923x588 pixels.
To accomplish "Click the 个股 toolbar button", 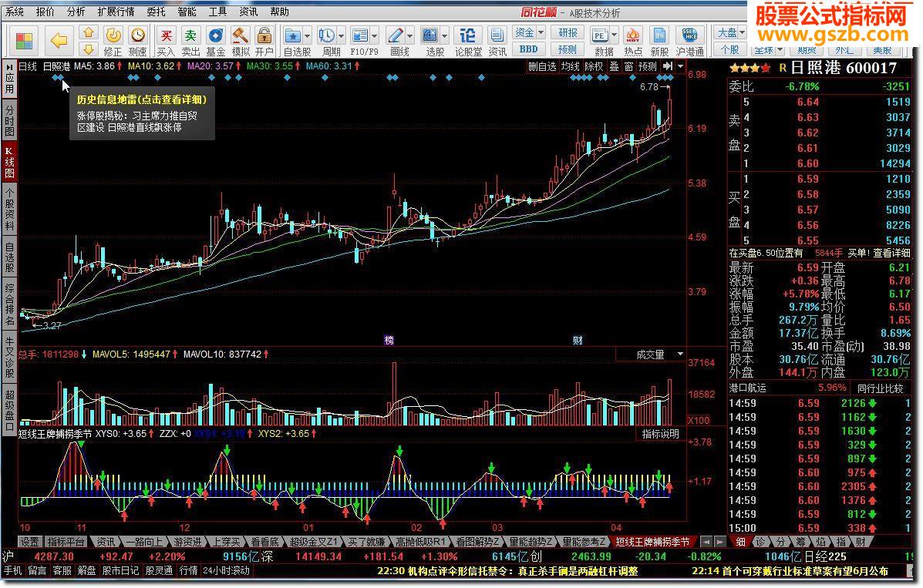I will pos(730,49).
